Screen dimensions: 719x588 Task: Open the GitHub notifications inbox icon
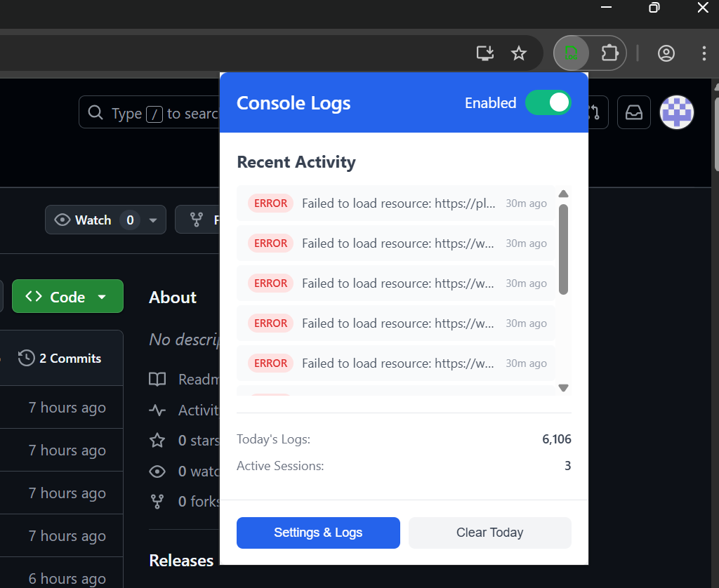click(634, 112)
